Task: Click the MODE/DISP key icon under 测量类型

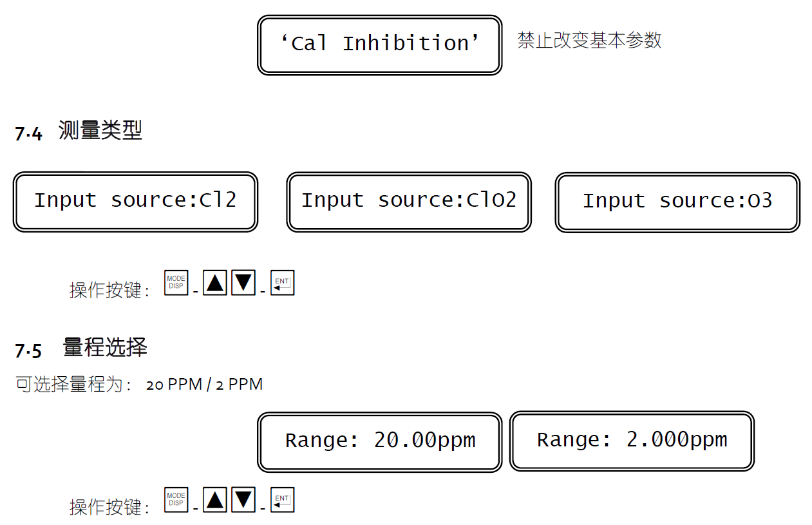Action: (176, 283)
